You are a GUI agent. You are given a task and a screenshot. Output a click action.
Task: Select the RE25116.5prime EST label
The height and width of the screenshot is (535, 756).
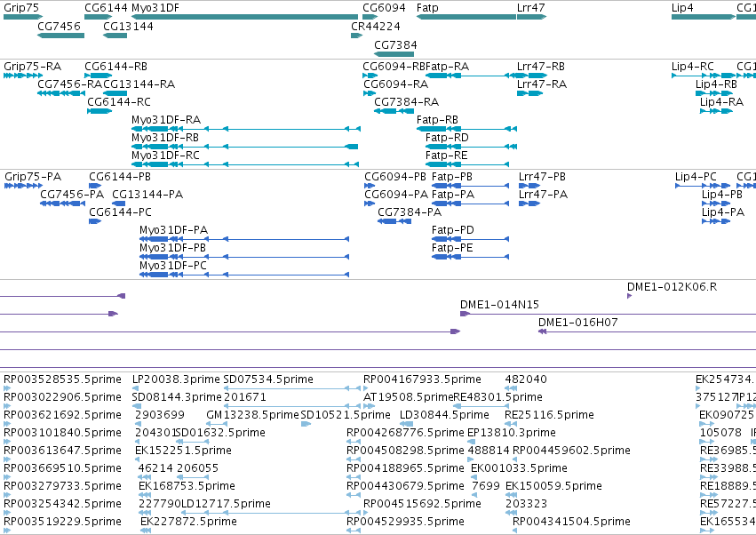tap(549, 415)
